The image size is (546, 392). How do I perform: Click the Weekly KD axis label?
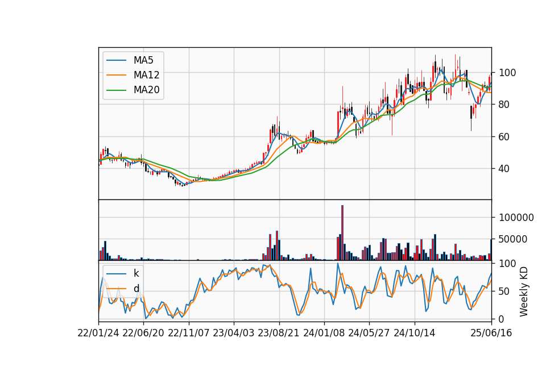tap(523, 291)
